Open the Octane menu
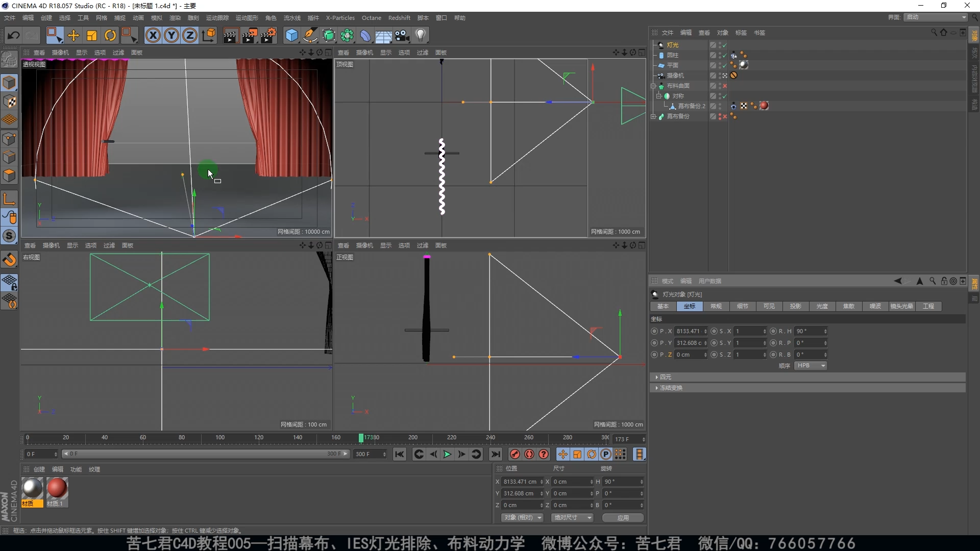This screenshot has width=980, height=551. [371, 18]
